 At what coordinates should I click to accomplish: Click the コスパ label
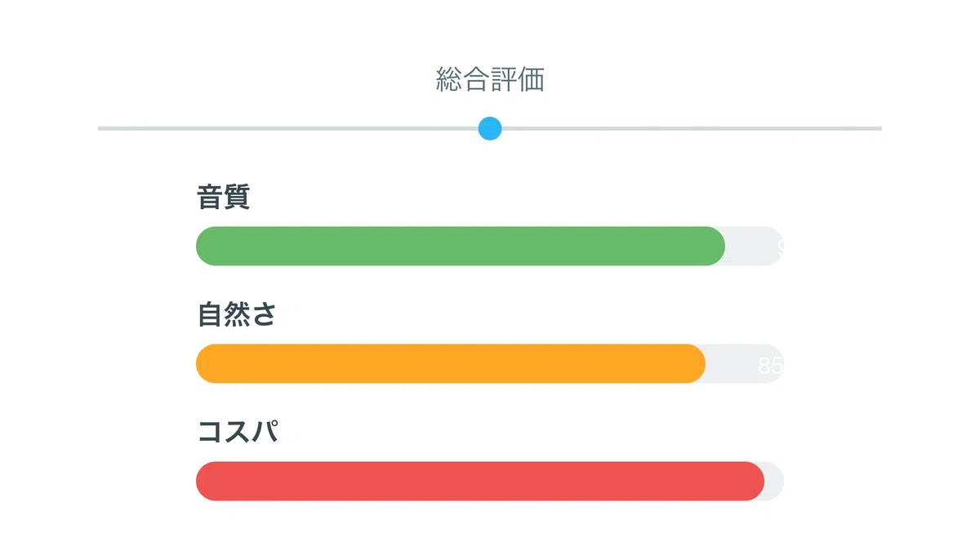point(238,432)
